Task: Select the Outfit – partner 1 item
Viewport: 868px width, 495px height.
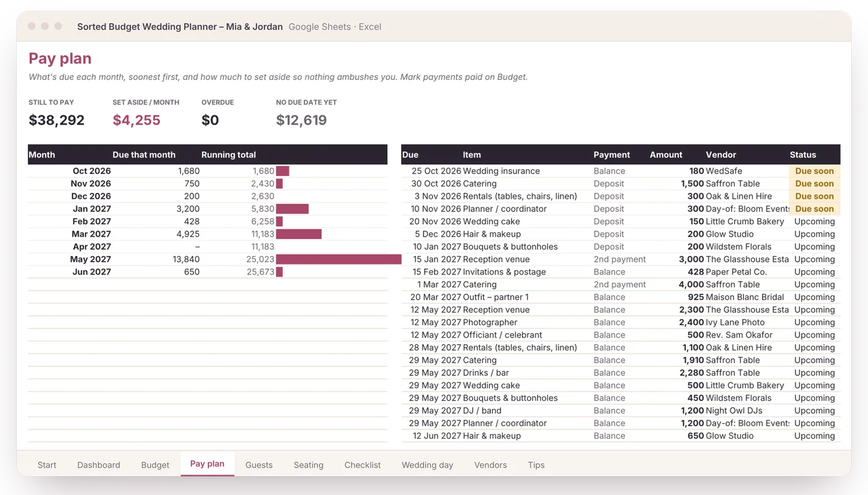Action: (496, 297)
